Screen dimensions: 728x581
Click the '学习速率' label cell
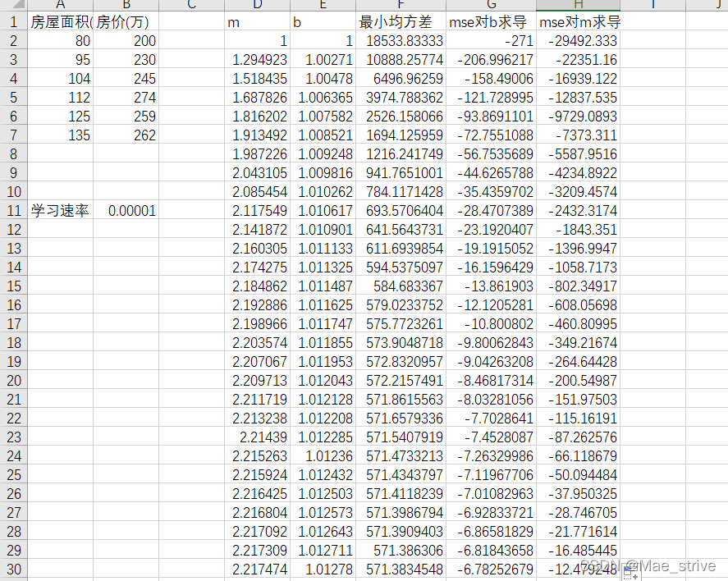tap(61, 211)
